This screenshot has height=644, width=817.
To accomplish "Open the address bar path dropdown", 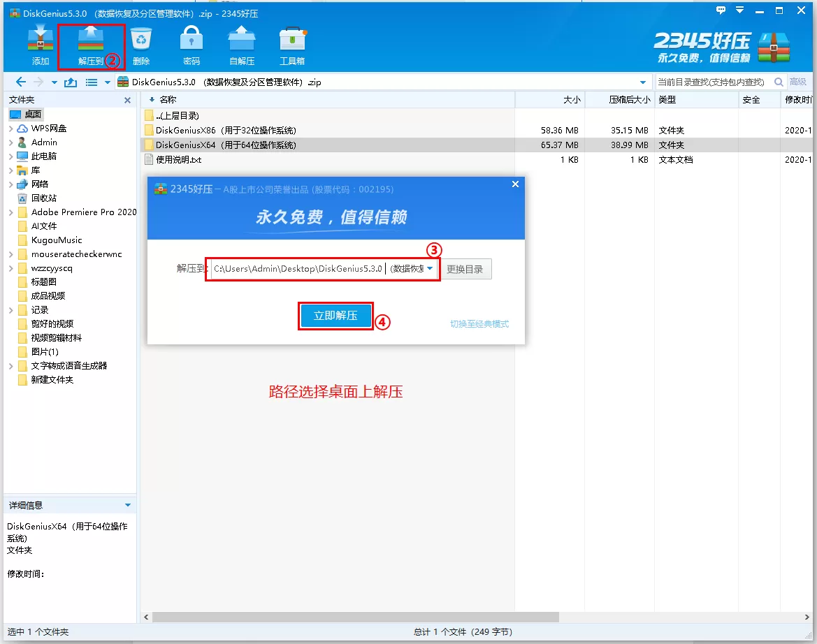I will pyautogui.click(x=643, y=82).
